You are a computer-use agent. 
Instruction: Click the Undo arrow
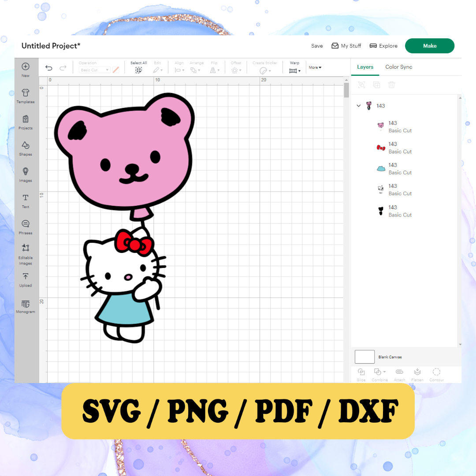coord(48,68)
